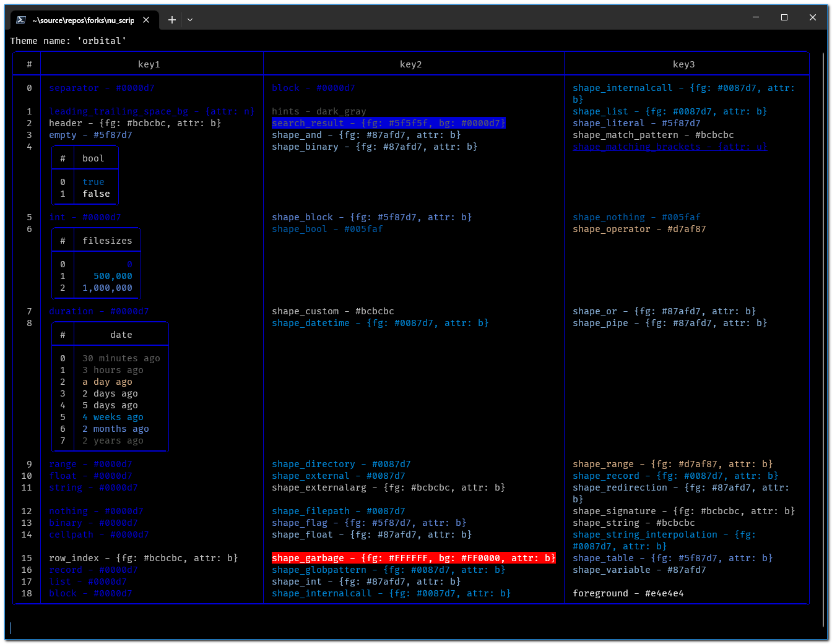Click the shape_globpattern entry
This screenshot has height=644, width=832.
[x=389, y=570]
